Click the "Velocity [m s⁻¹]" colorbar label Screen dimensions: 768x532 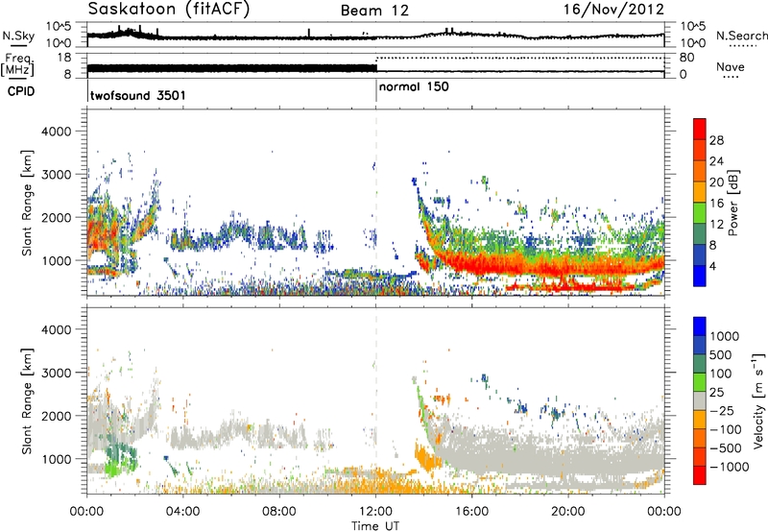[x=758, y=400]
